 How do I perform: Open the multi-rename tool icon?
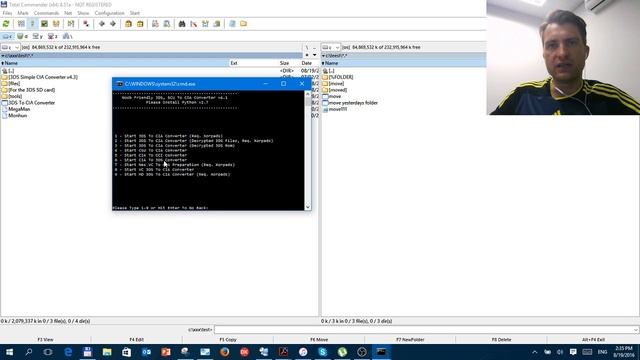pyautogui.click(x=193, y=24)
